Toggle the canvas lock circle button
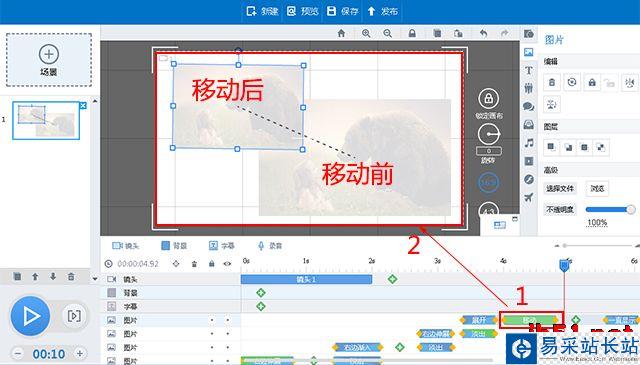The width and height of the screenshot is (640, 365). click(489, 98)
